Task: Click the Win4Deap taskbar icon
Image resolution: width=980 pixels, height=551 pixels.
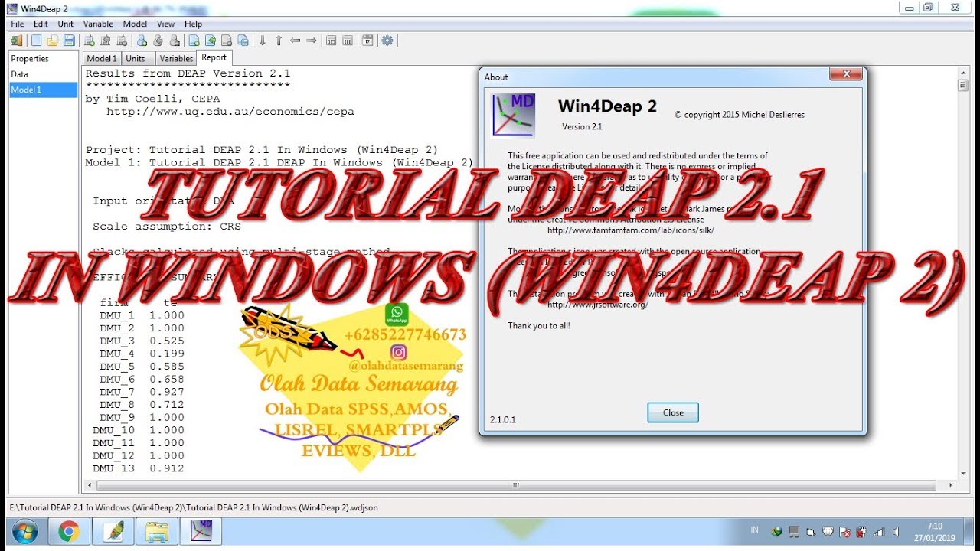Action: [x=201, y=531]
